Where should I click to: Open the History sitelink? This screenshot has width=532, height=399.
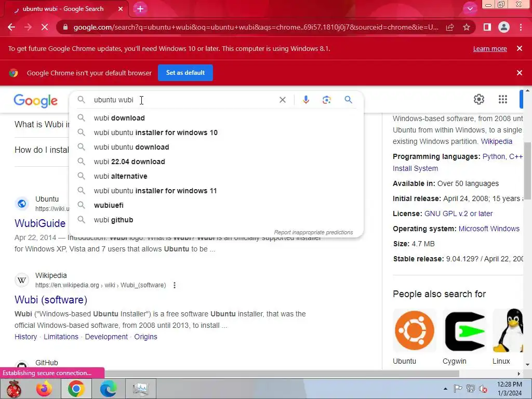(x=26, y=337)
